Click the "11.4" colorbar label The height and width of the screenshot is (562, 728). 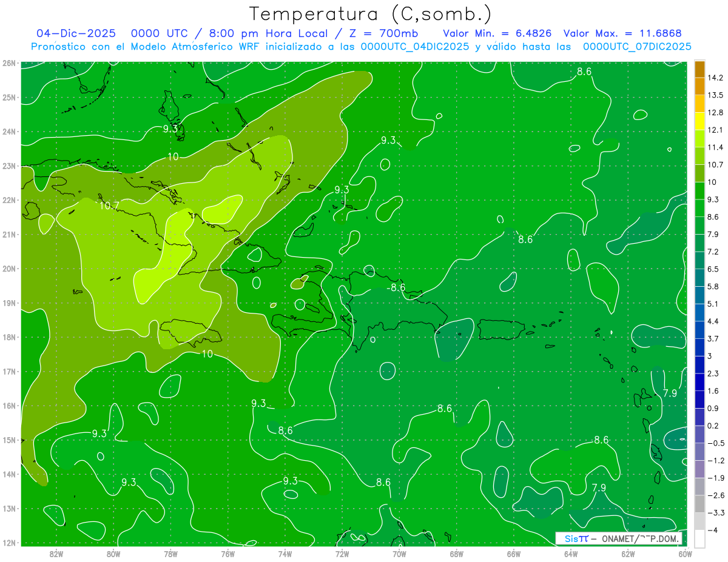pyautogui.click(x=715, y=147)
